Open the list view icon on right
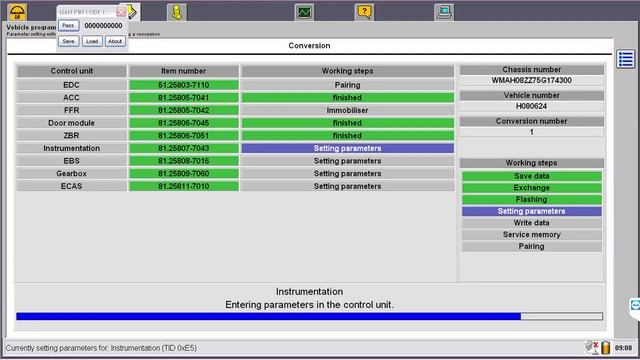This screenshot has width=640, height=360. point(625,60)
